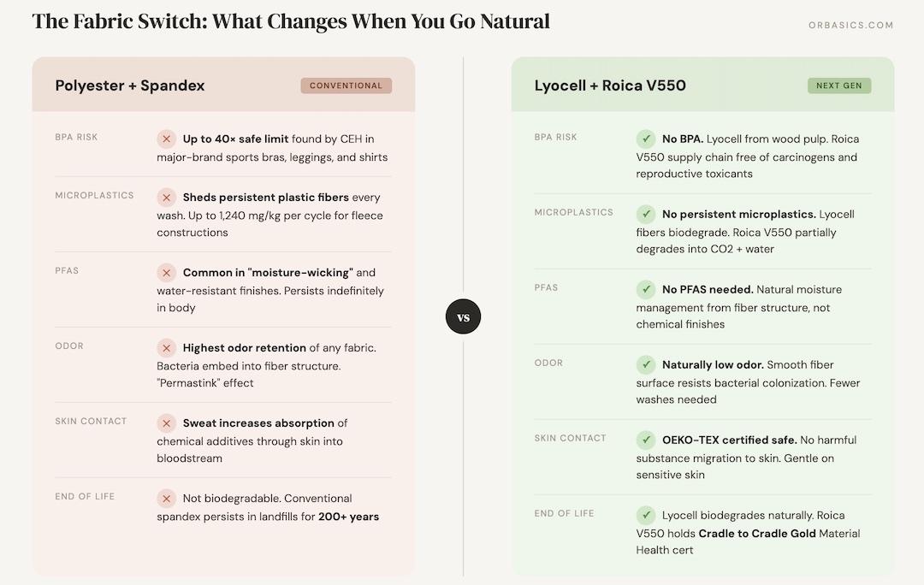Select the Polyester + Spandex card heading
Screen dimensions: 924x585
[130, 86]
